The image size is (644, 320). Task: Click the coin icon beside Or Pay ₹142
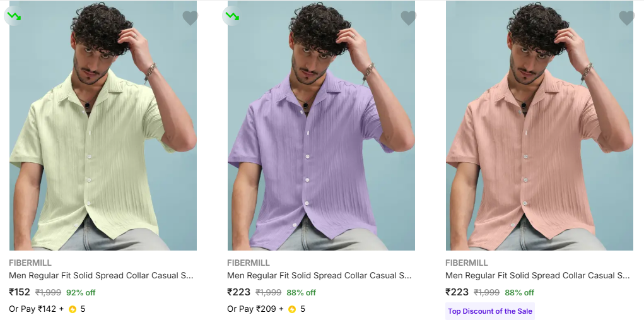73,309
